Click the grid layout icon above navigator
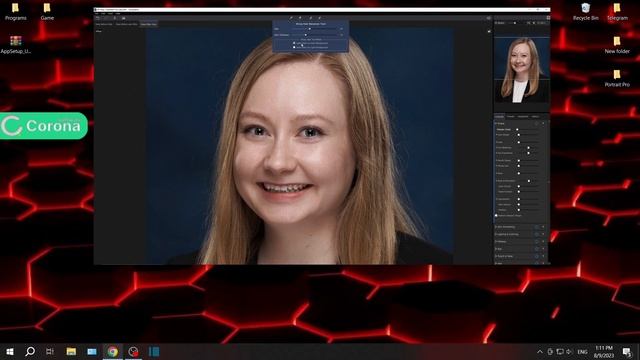 point(548,18)
